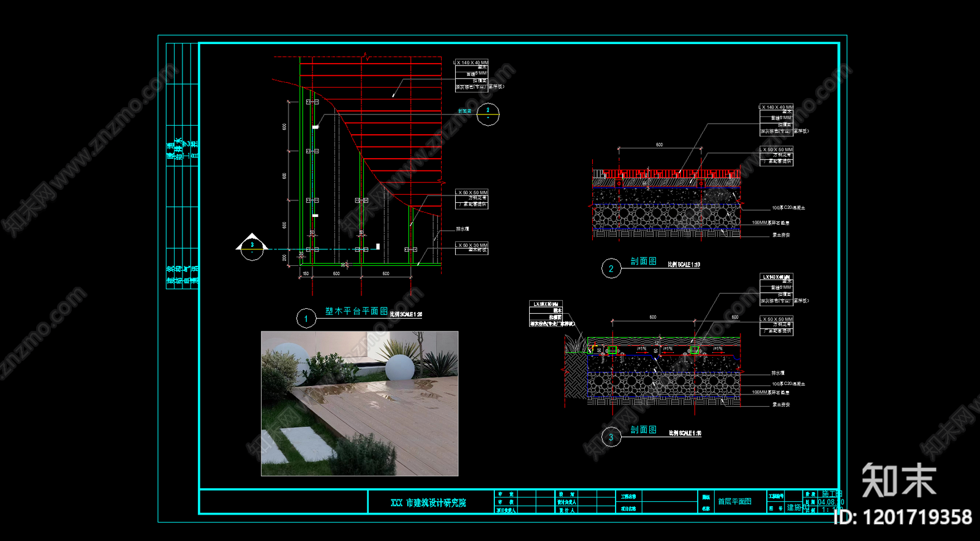Viewport: 980px width, 541px height.
Task: Select the 塑木平台平面图 title text
Action: click(x=356, y=311)
